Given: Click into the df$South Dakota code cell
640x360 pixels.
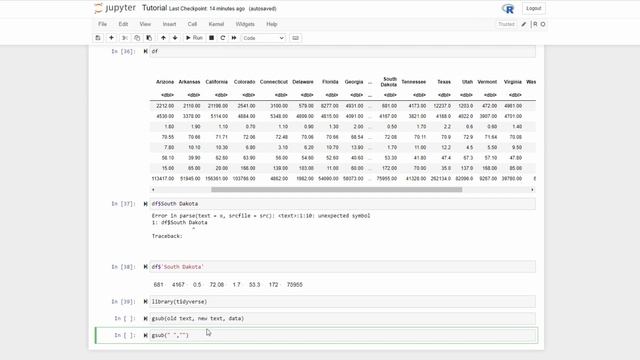Looking at the screenshot, I should (342, 204).
